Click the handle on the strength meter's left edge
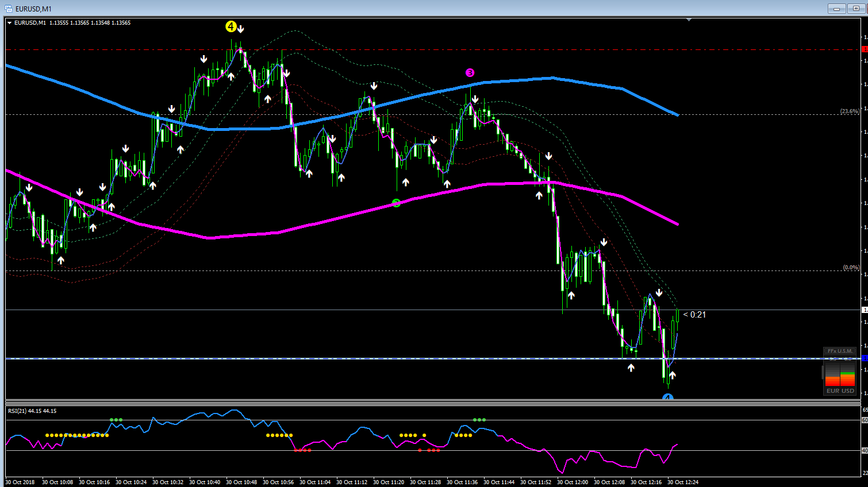The width and height of the screenshot is (868, 487). point(823,373)
